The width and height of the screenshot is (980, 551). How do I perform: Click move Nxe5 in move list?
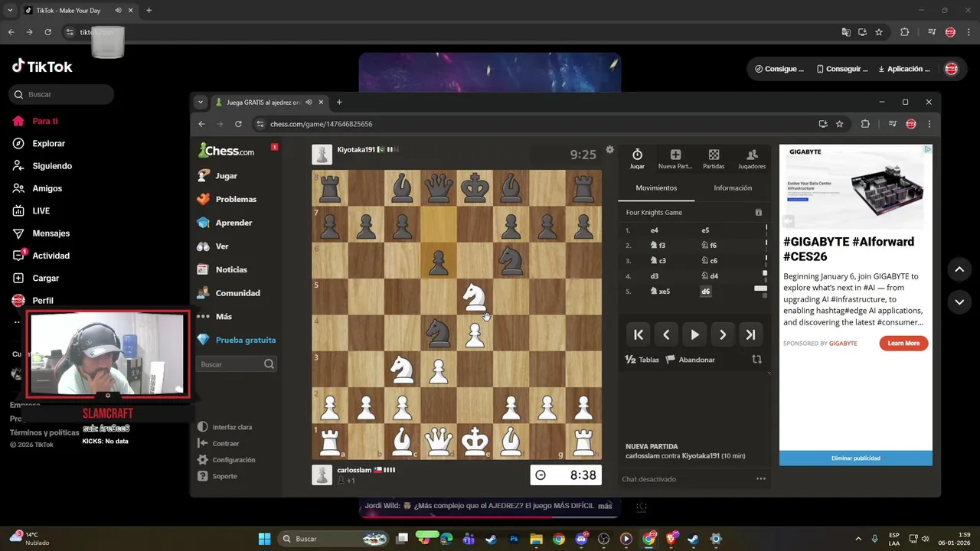click(661, 292)
